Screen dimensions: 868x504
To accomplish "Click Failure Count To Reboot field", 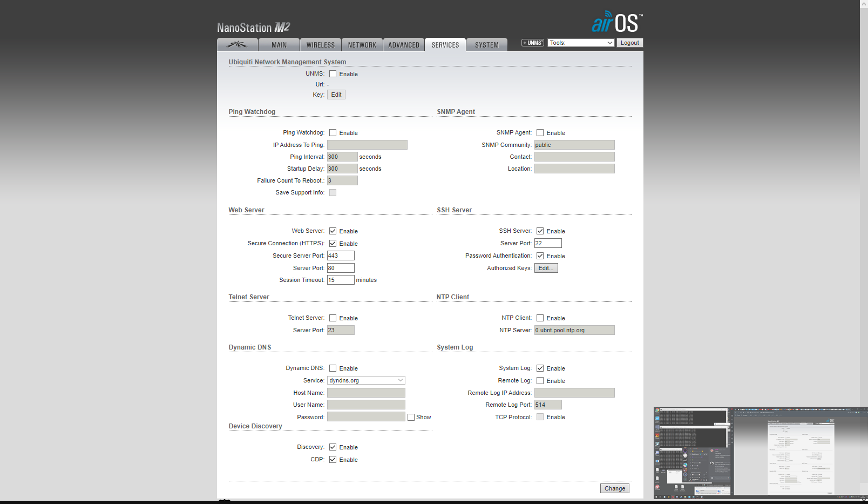I will [342, 180].
